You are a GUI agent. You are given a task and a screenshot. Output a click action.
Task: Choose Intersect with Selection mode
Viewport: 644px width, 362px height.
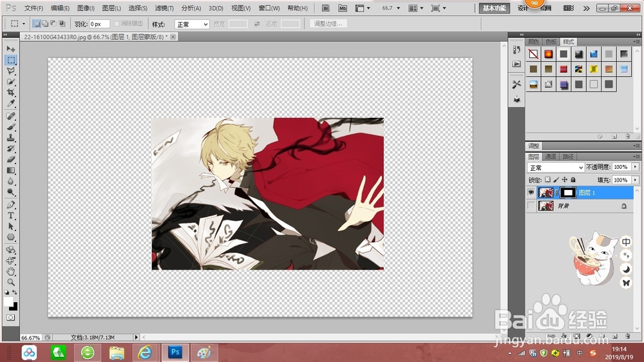[62, 24]
